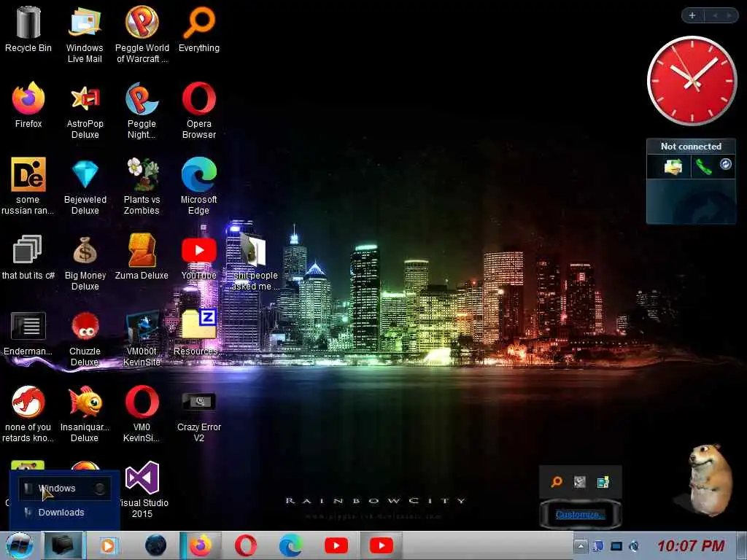The image size is (747, 560).
Task: Click the flag icon in tray popup
Action: (x=580, y=482)
